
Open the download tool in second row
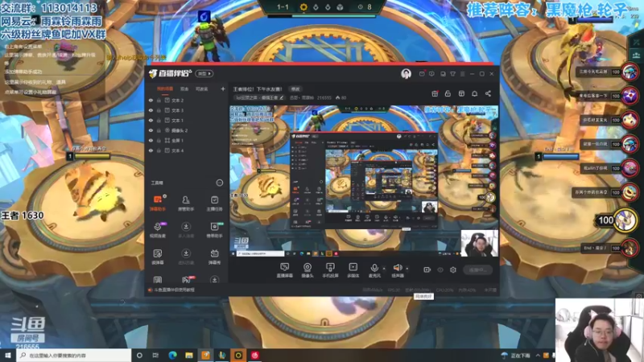186,230
